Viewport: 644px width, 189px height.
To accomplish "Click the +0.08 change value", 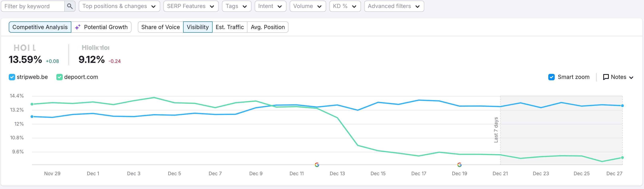I will click(52, 61).
